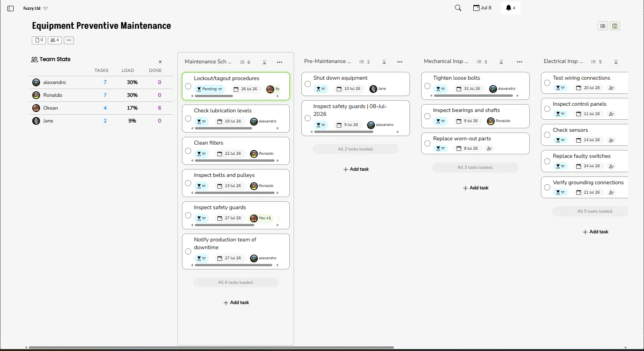644x351 pixels.
Task: Open the 26 Jul 26 date on Lockout/tagout procedures
Action: point(245,89)
